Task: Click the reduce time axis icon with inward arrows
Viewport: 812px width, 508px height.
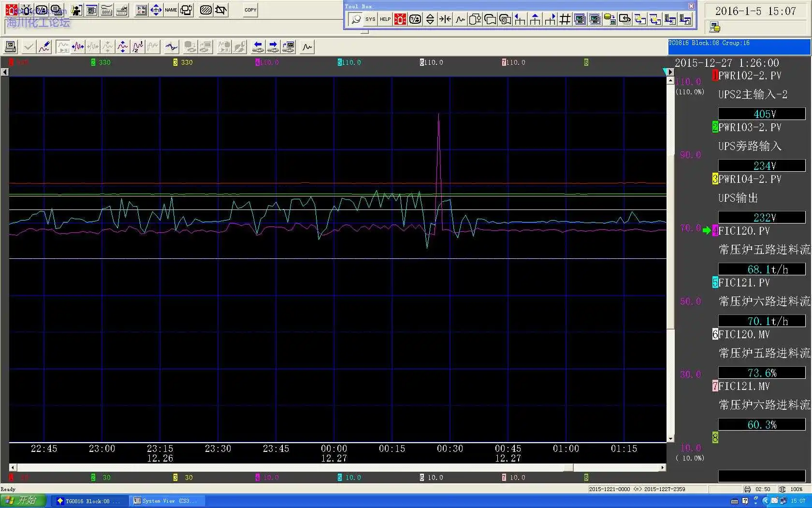Action: pos(78,47)
